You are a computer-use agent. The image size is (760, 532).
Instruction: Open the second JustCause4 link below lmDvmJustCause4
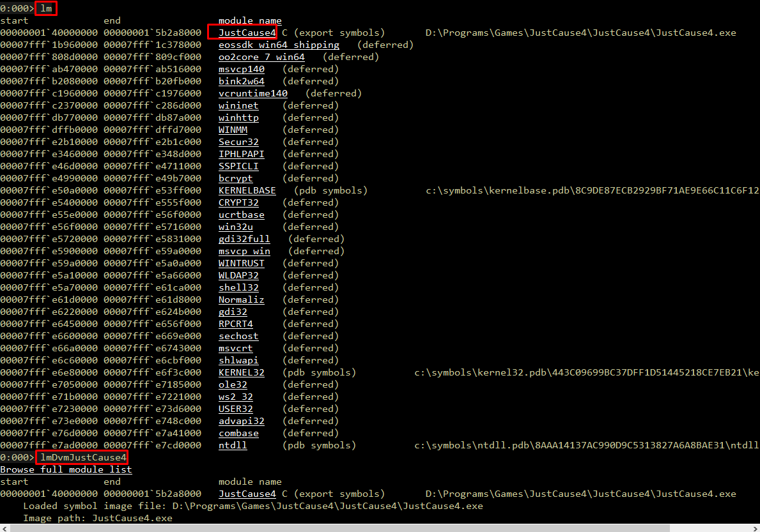click(x=247, y=494)
